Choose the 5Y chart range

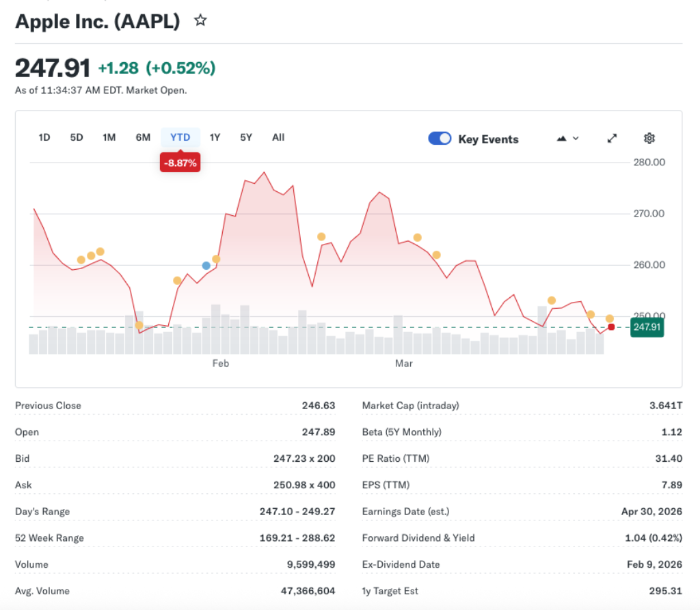(x=246, y=137)
